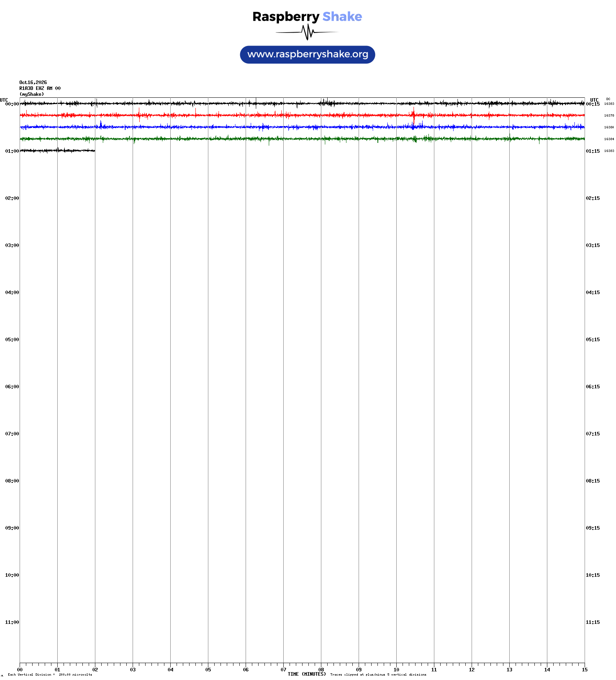Click the 'Traces clipped at plus/minus 5' note

click(x=378, y=675)
